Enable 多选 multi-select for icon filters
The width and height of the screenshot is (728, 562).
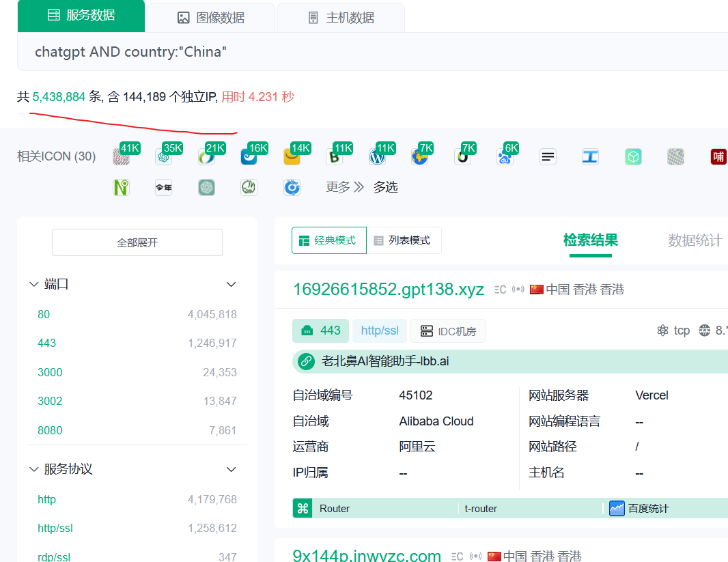pos(385,186)
